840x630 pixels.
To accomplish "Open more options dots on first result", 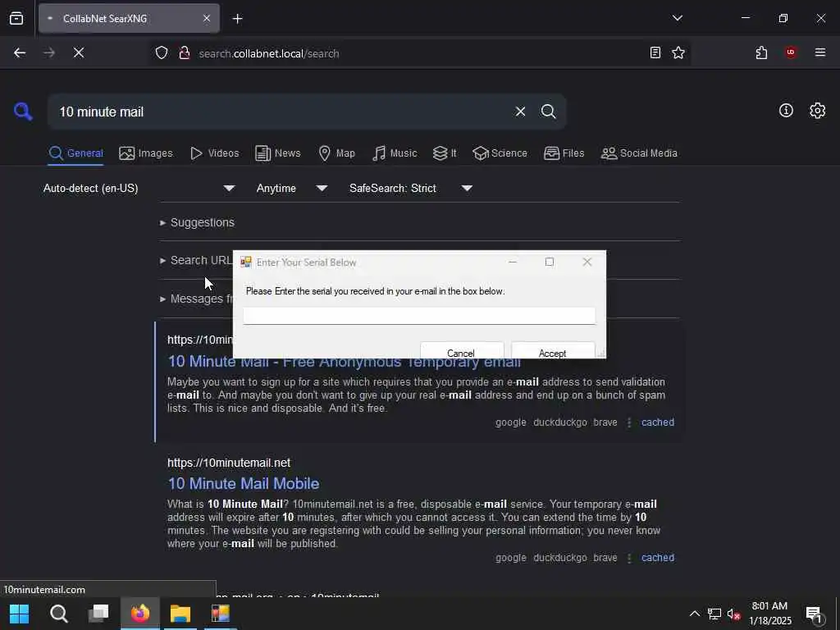I will pos(629,422).
